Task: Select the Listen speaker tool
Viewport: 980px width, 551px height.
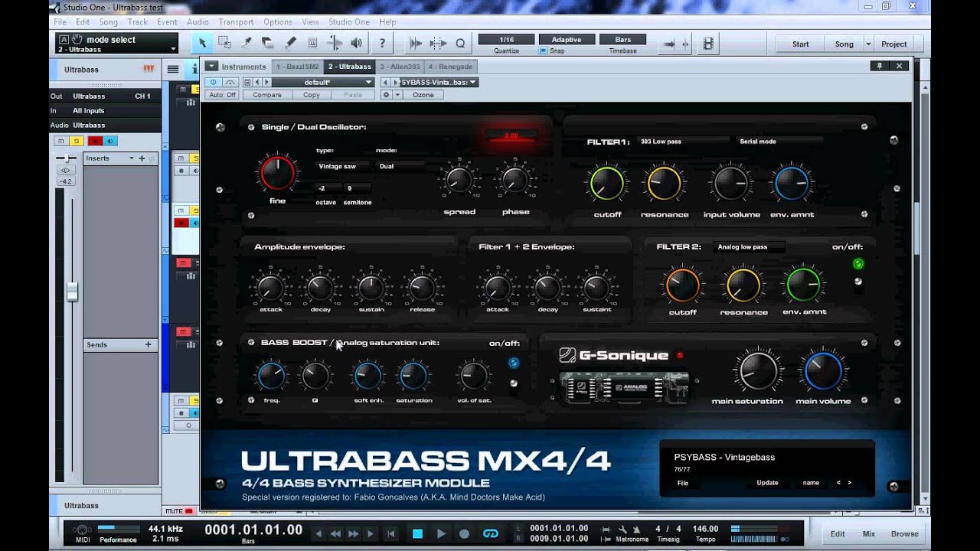Action: pyautogui.click(x=356, y=44)
